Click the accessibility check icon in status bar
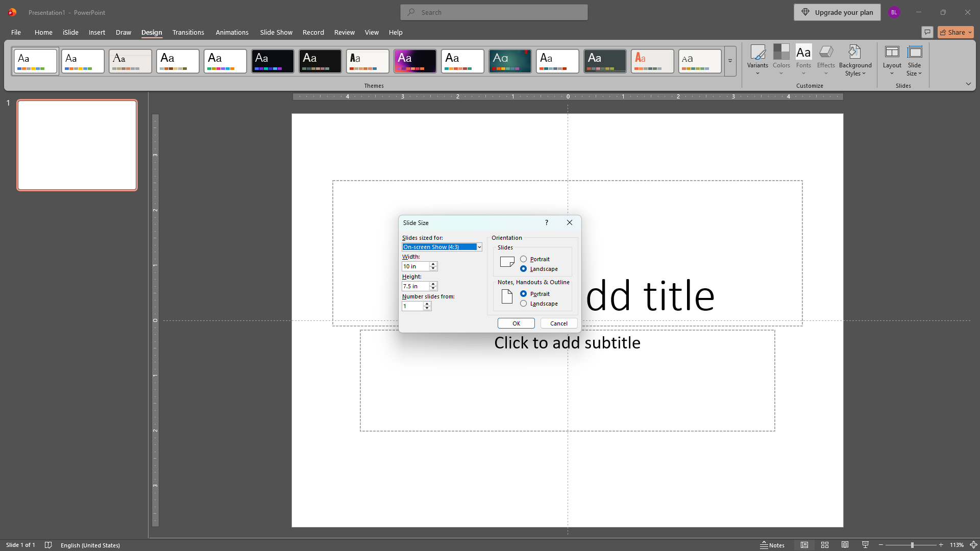The width and height of the screenshot is (980, 551). click(48, 545)
